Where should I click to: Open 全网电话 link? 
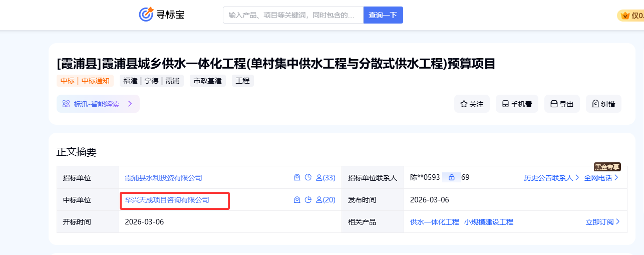[601, 178]
